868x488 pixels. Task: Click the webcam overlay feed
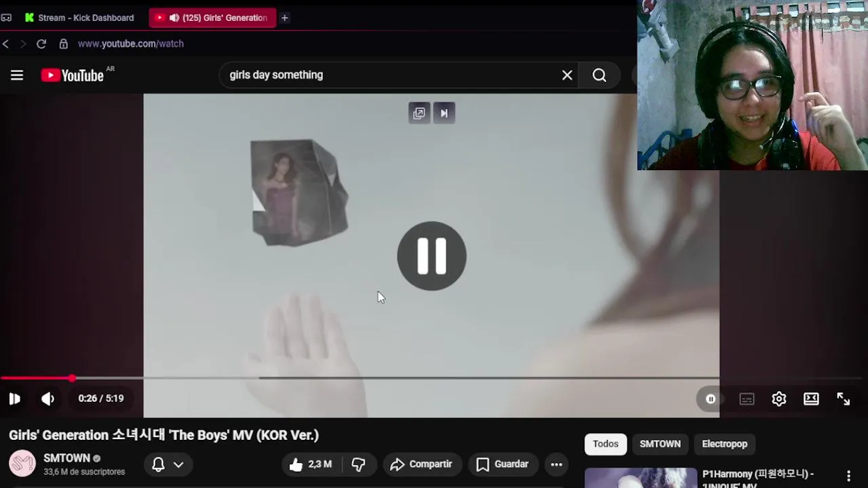point(753,85)
